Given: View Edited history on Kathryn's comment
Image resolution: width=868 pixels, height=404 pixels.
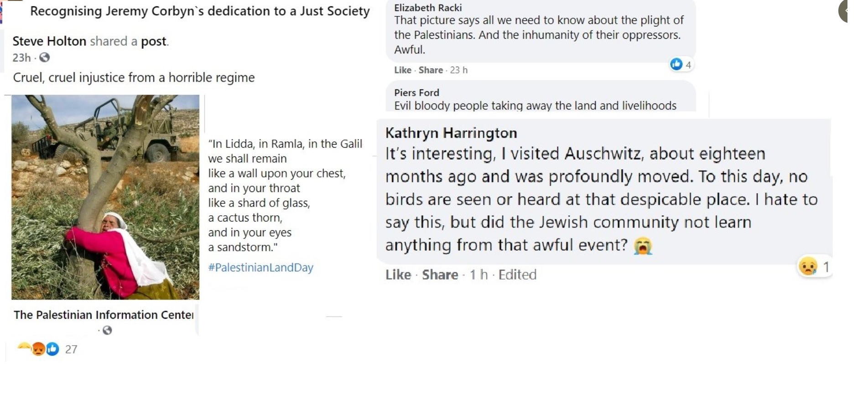Looking at the screenshot, I should pos(517,275).
